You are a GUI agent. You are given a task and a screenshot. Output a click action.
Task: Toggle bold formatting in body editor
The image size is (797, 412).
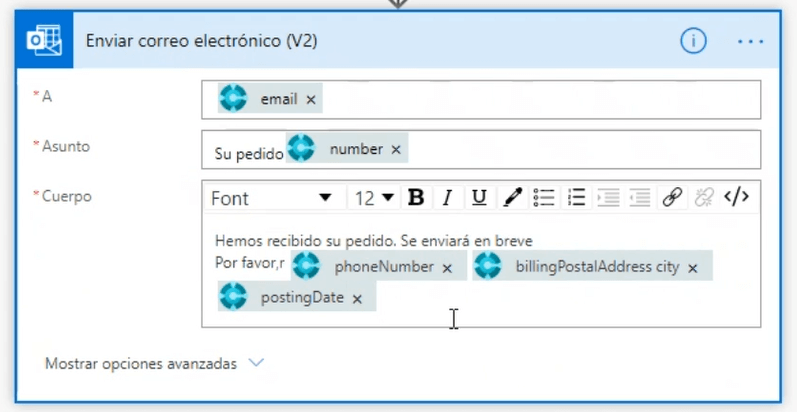click(x=416, y=198)
